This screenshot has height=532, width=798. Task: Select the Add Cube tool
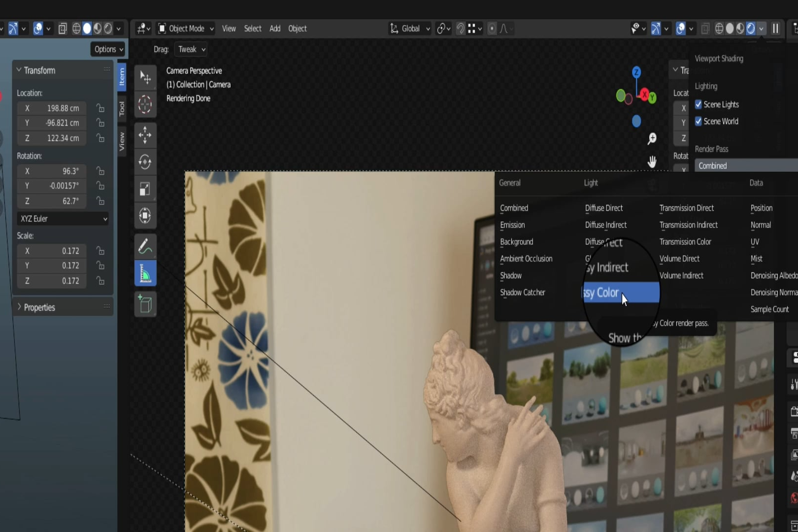click(145, 304)
